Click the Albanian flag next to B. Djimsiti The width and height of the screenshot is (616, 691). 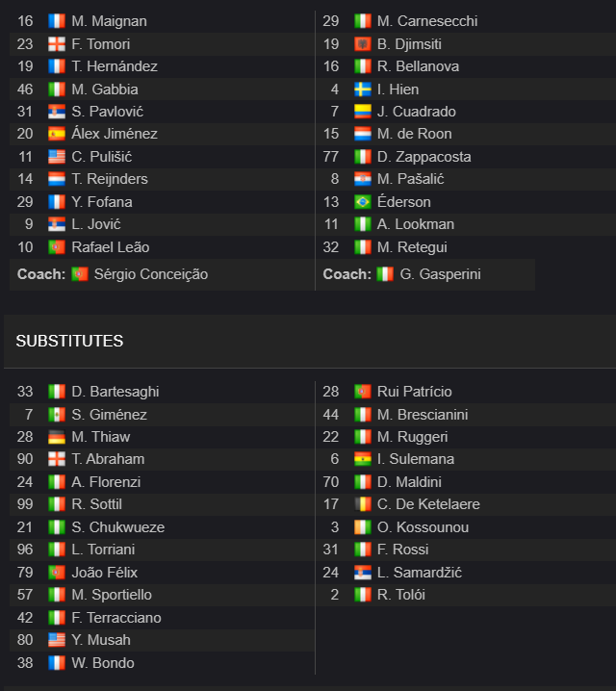click(363, 44)
